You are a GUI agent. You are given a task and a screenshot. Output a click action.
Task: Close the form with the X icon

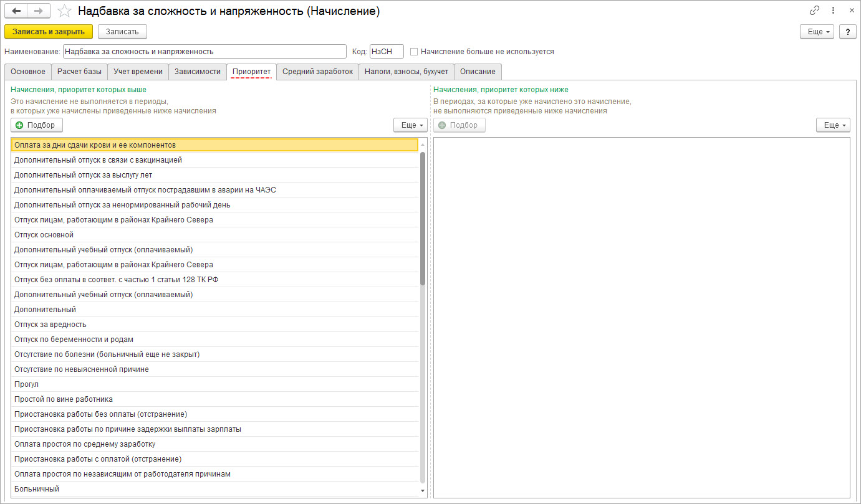coord(851,11)
